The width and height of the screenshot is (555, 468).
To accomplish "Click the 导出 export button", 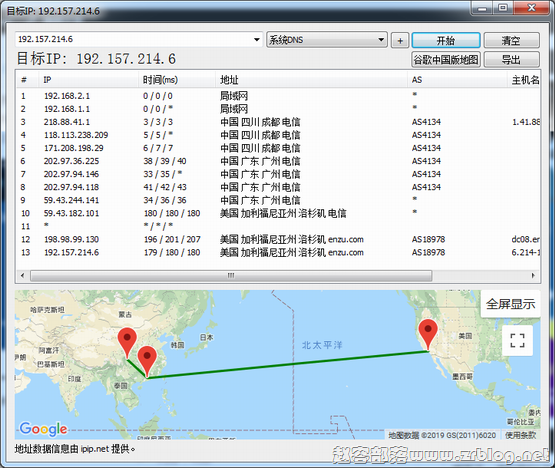I will click(511, 59).
